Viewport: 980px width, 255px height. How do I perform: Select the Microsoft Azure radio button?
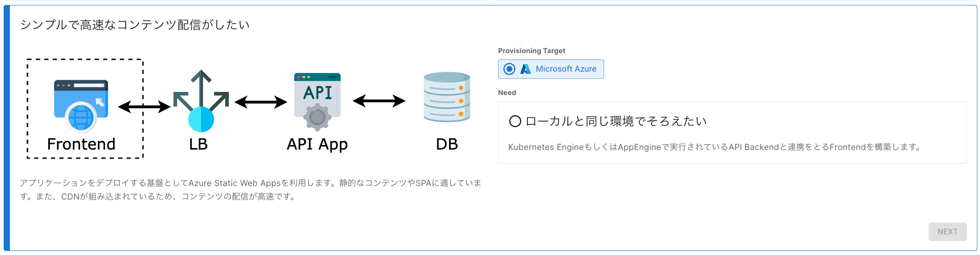(509, 69)
